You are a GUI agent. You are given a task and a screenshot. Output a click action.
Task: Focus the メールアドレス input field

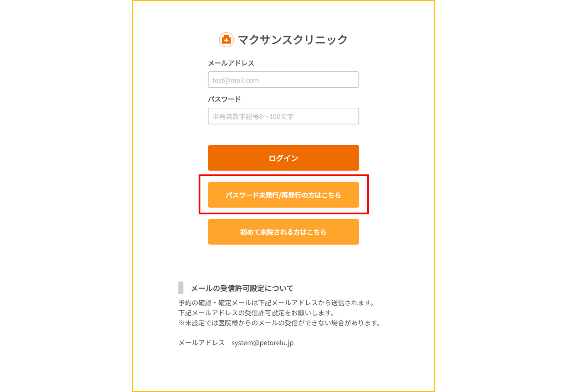pos(283,80)
